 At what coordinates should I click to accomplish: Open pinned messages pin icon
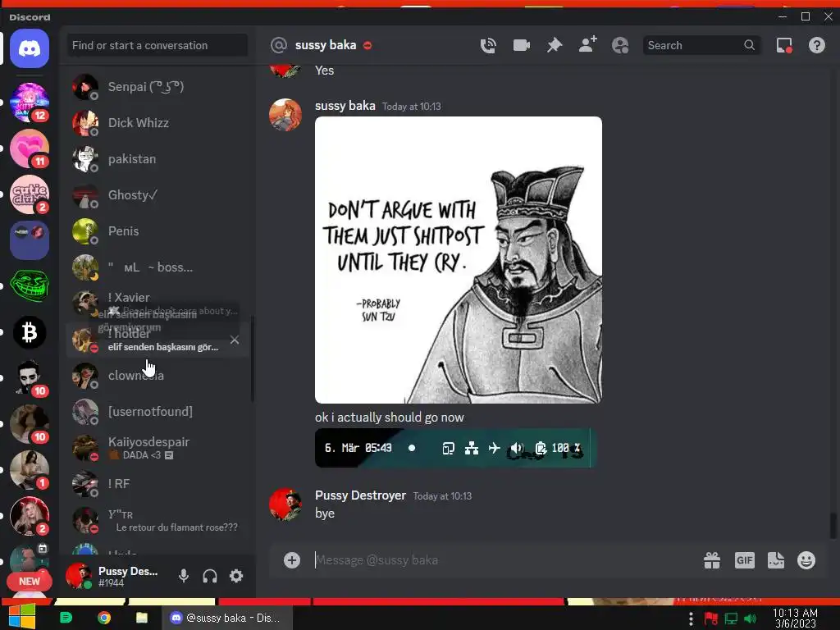click(555, 46)
